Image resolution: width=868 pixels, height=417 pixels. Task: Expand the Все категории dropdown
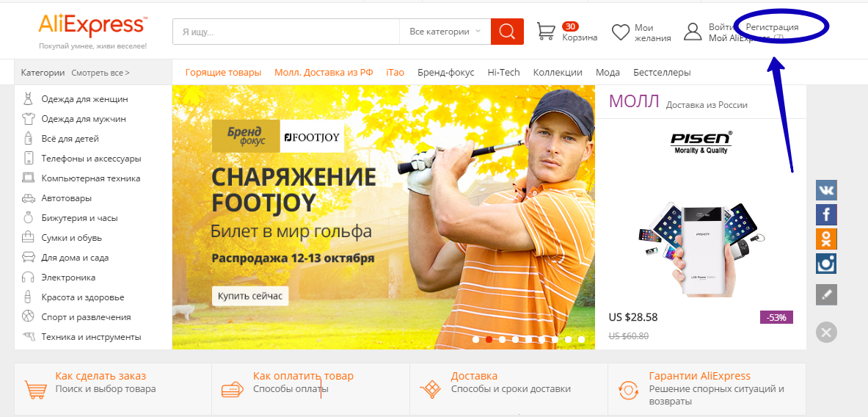[445, 32]
